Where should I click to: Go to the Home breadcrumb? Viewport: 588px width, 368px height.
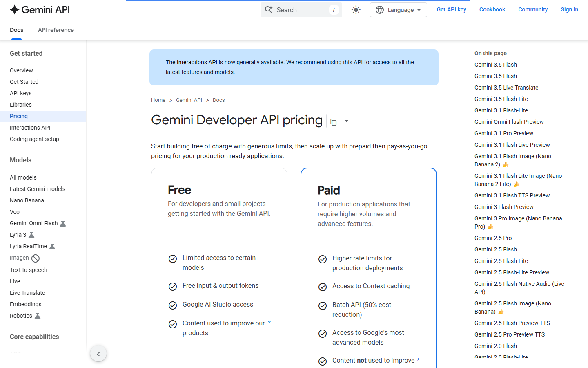coord(158,100)
